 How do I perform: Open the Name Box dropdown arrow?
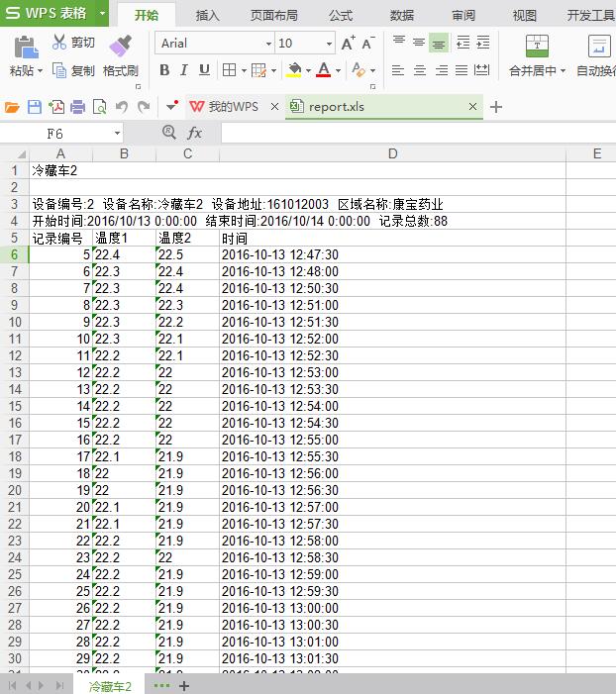117,133
